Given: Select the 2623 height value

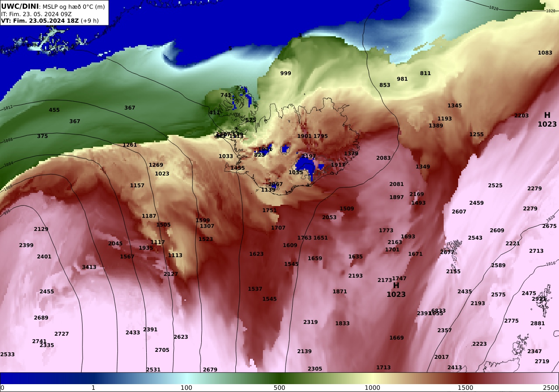Looking at the screenshot, I should click(181, 337).
